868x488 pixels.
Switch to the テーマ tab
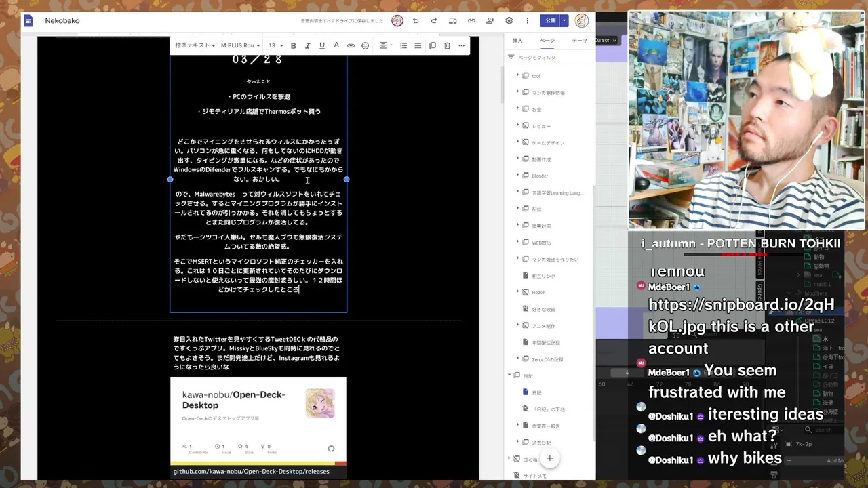tap(580, 41)
